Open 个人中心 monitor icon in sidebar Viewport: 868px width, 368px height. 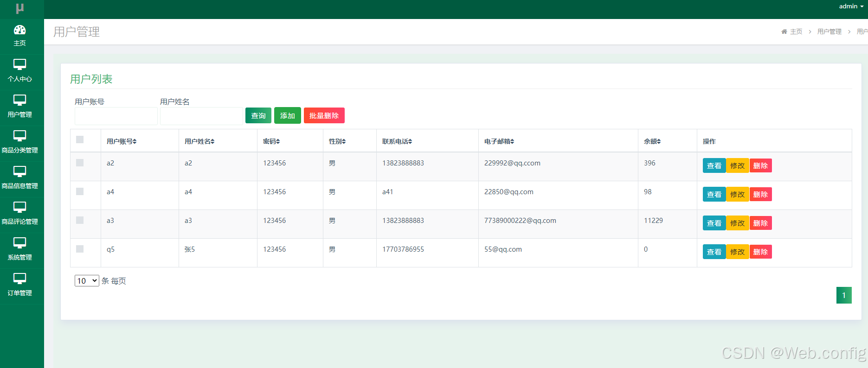19,64
